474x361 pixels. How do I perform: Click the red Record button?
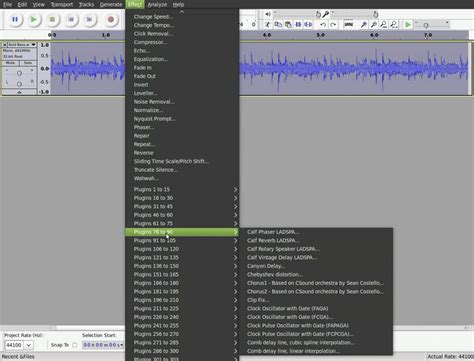coord(111,19)
